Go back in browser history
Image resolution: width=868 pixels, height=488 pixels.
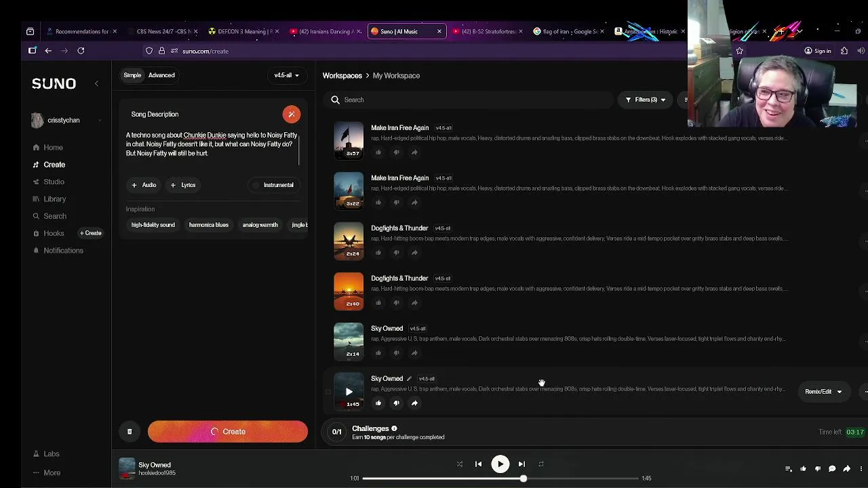(x=48, y=51)
